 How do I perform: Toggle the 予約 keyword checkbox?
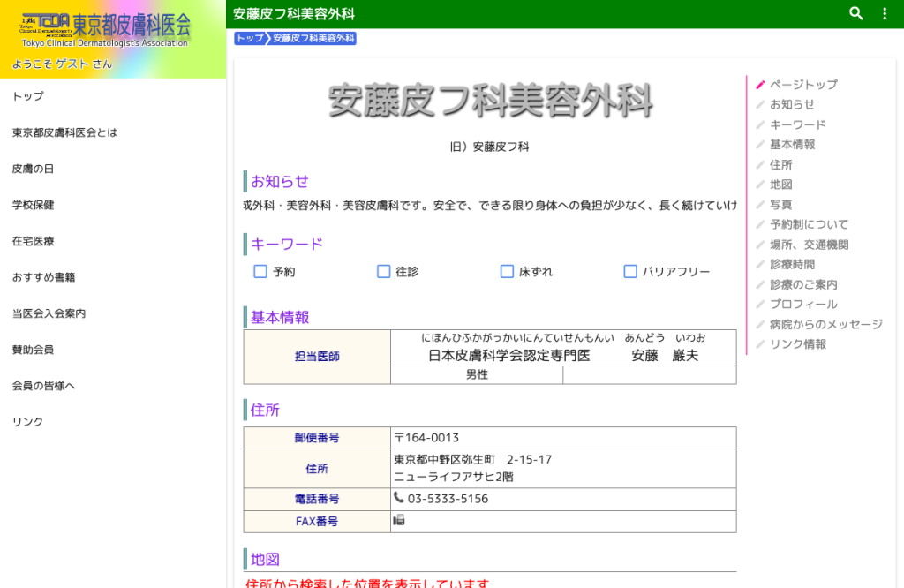click(260, 272)
